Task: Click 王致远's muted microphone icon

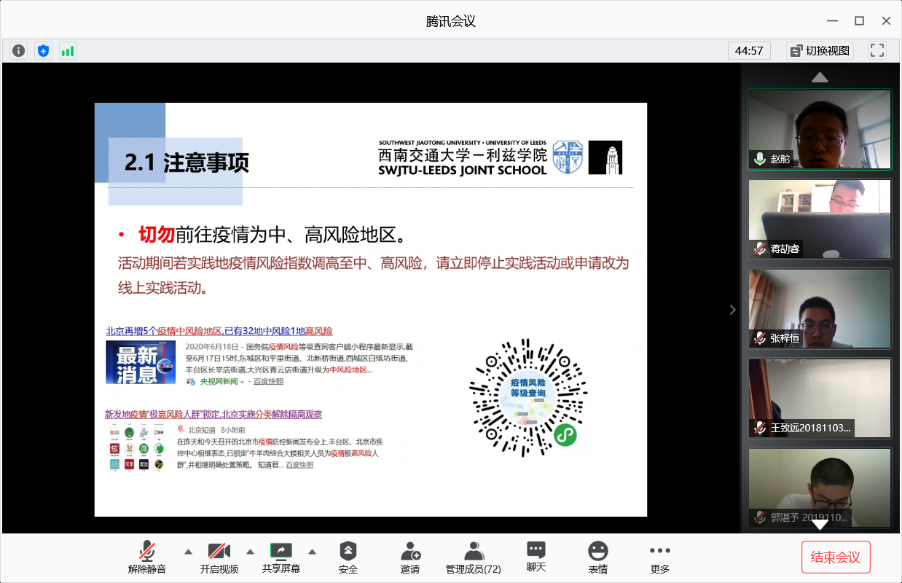Action: coord(760,428)
